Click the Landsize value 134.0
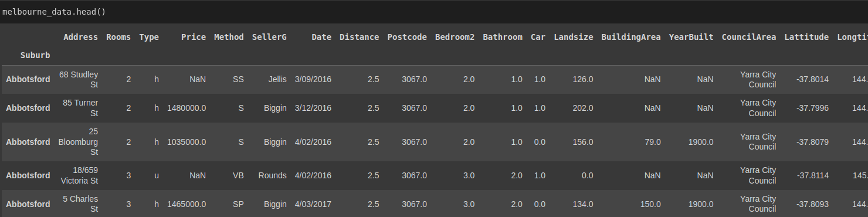This screenshot has width=868, height=217. (583, 204)
